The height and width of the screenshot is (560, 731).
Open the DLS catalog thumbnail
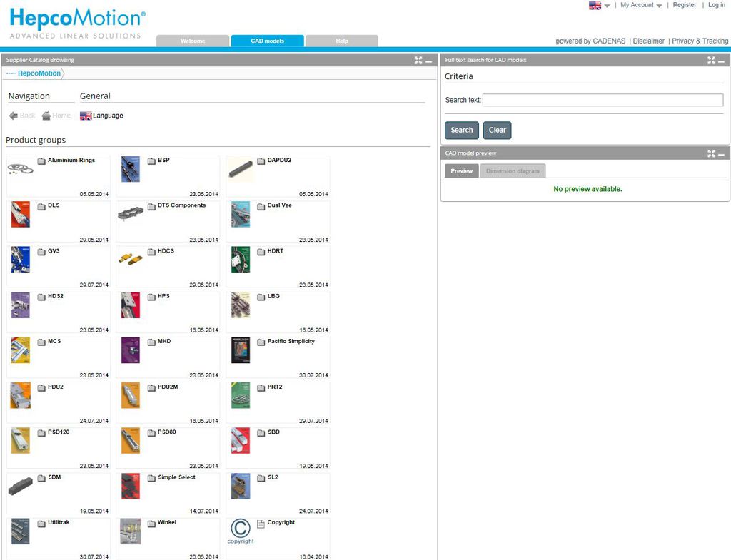(x=21, y=214)
